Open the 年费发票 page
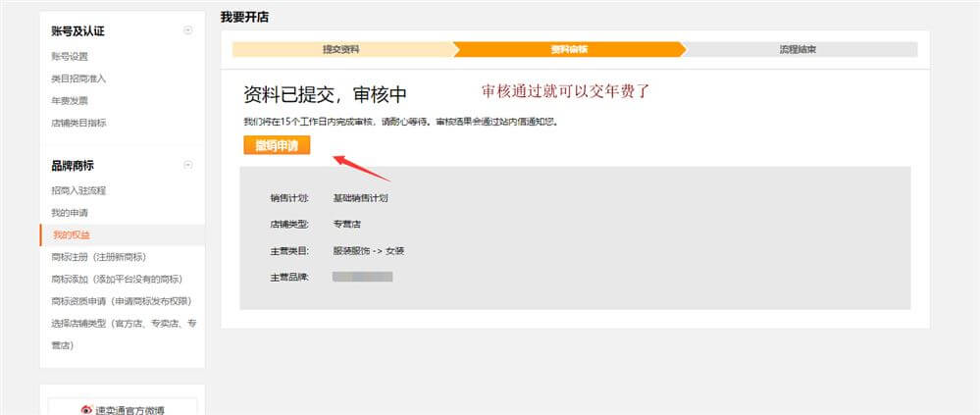Image resolution: width=980 pixels, height=415 pixels. tap(70, 100)
